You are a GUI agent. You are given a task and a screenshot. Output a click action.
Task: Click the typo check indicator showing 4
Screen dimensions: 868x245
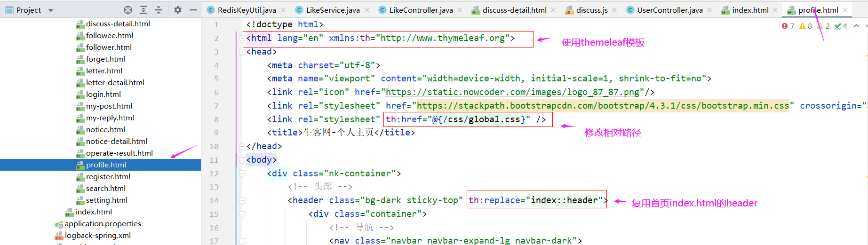[841, 26]
